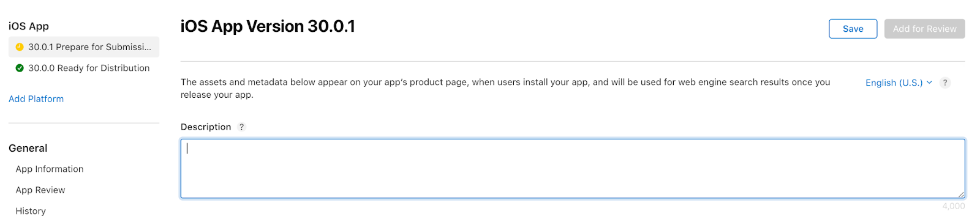
Task: Click the help icon beside the language selector
Action: (x=945, y=83)
